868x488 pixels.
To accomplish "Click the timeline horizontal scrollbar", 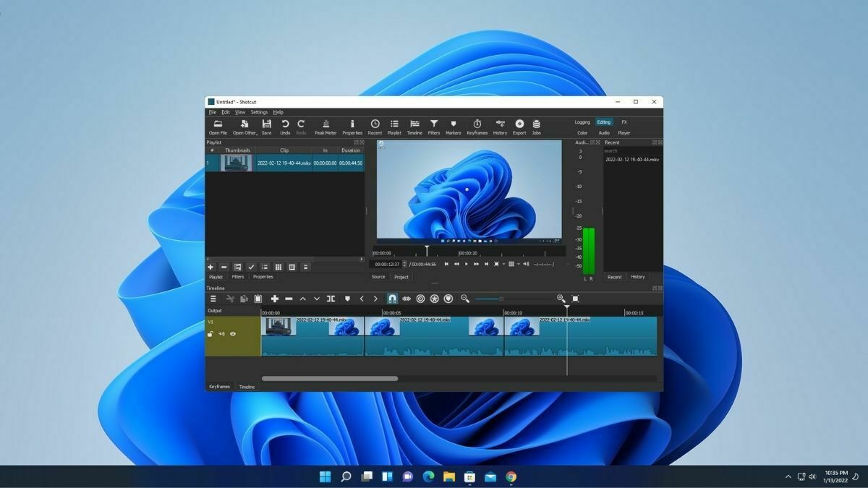I will (330, 378).
